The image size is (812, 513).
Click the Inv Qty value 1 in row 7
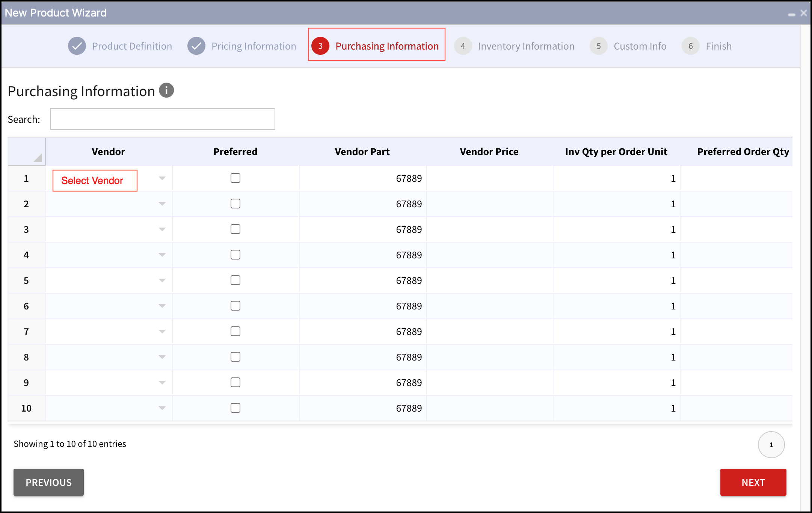[x=673, y=332]
